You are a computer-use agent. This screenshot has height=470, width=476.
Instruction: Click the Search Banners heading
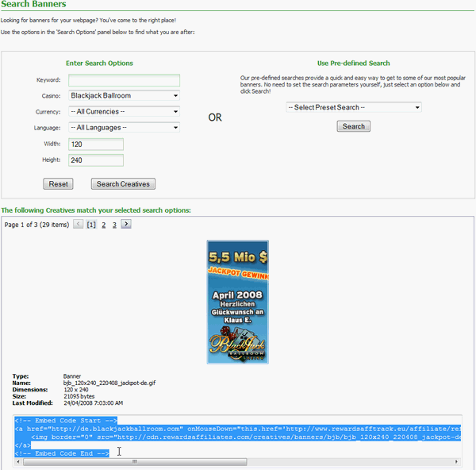pyautogui.click(x=33, y=4)
